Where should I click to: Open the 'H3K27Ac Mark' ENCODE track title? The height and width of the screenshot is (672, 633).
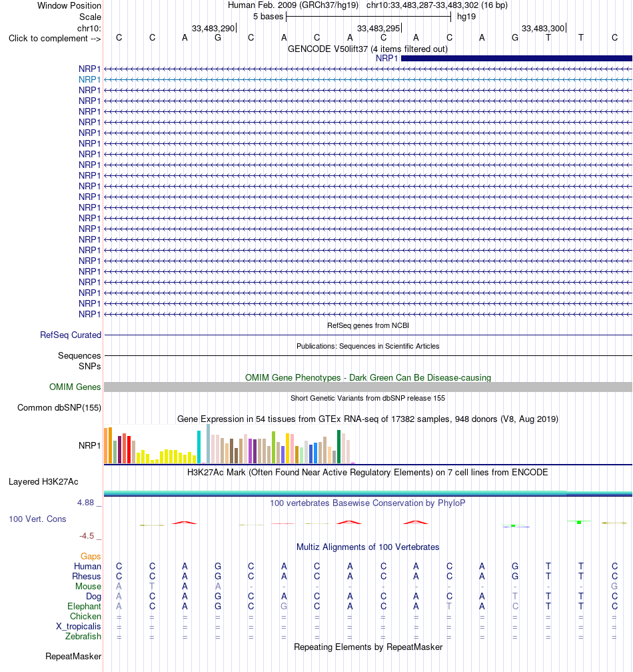coord(368,472)
